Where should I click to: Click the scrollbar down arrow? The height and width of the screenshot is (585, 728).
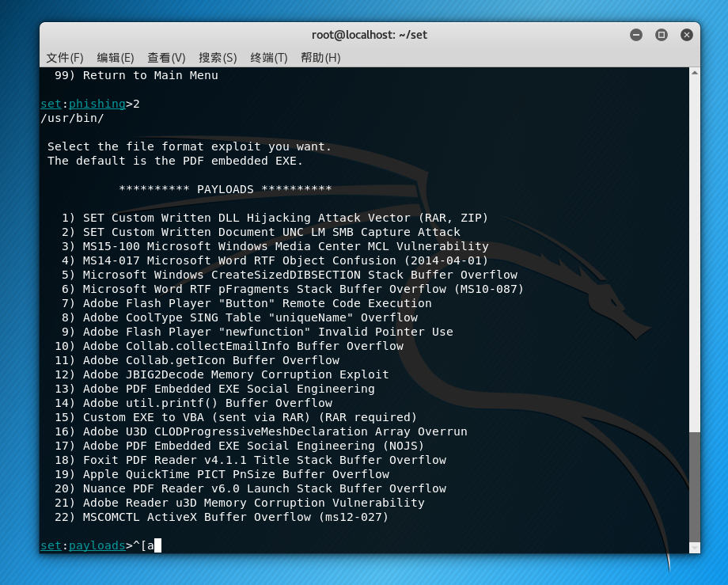695,548
